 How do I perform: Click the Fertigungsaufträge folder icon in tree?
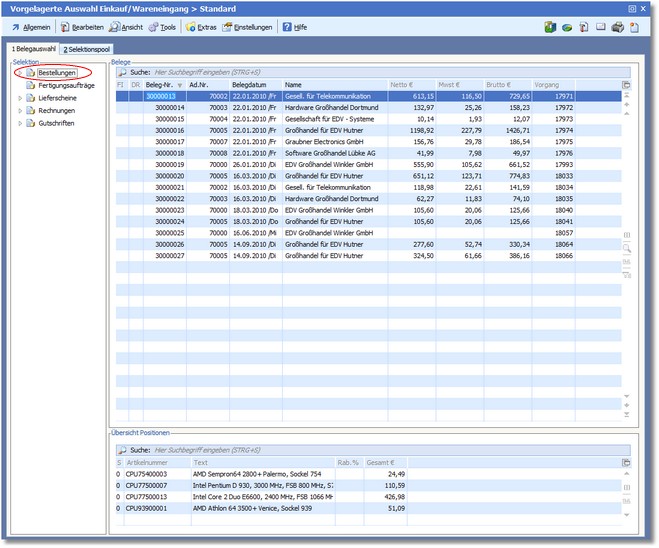point(30,86)
